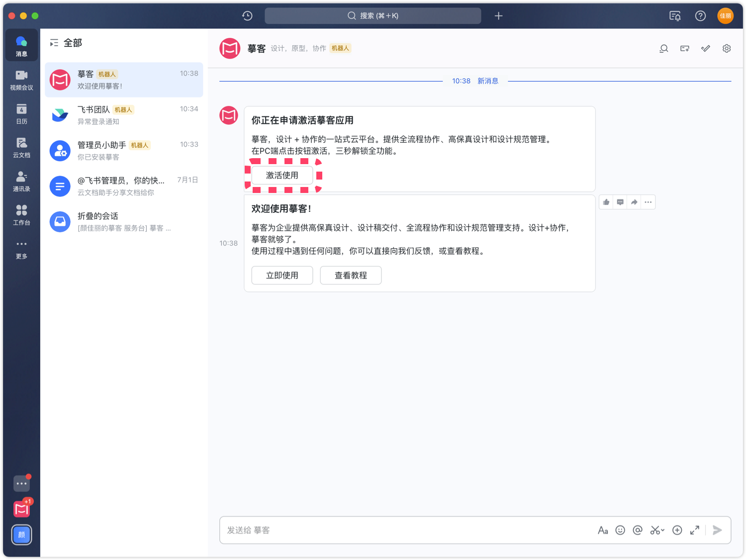Open the Video Meeting (视频会议) sidebar icon
Viewport: 746px width, 560px height.
[x=21, y=80]
